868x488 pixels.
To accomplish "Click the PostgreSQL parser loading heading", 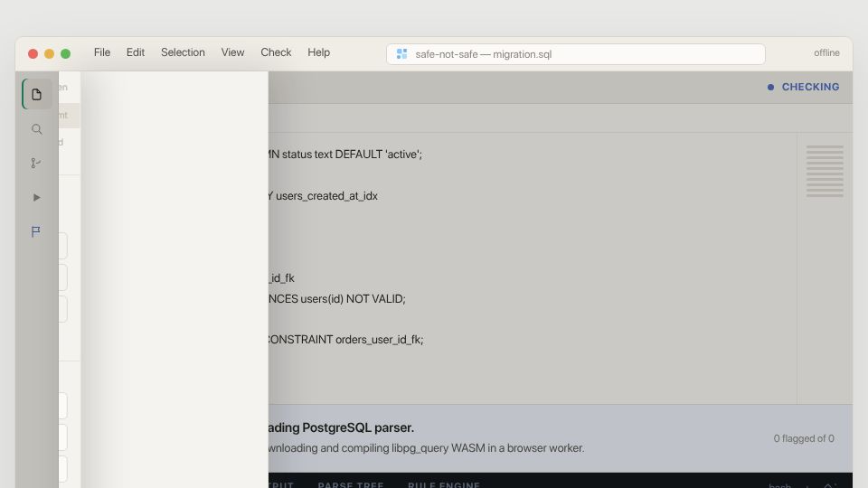I will tap(341, 427).
